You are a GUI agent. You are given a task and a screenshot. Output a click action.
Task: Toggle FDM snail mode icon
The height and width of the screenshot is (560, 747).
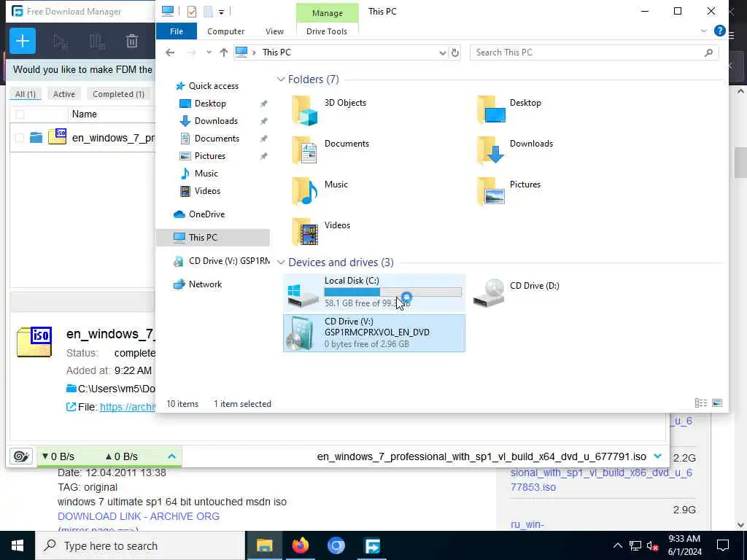(21, 456)
